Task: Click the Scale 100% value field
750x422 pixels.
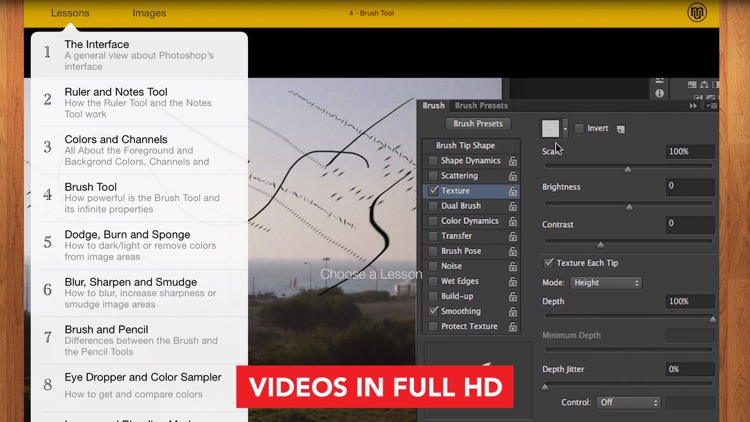Action: [x=690, y=152]
